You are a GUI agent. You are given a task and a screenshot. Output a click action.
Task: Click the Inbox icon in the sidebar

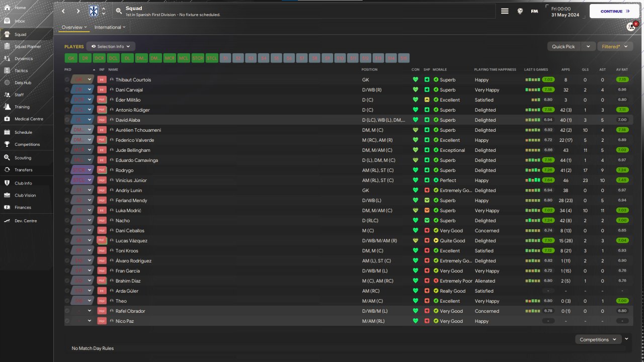(x=8, y=21)
